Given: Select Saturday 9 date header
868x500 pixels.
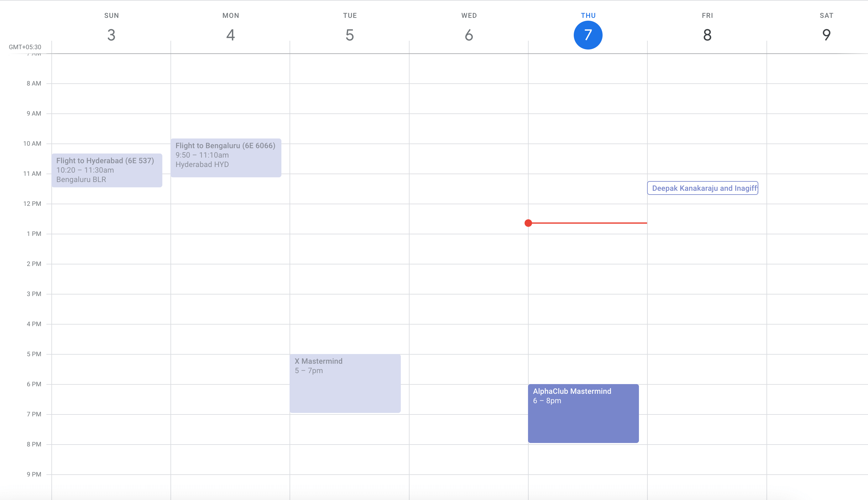Looking at the screenshot, I should [826, 35].
